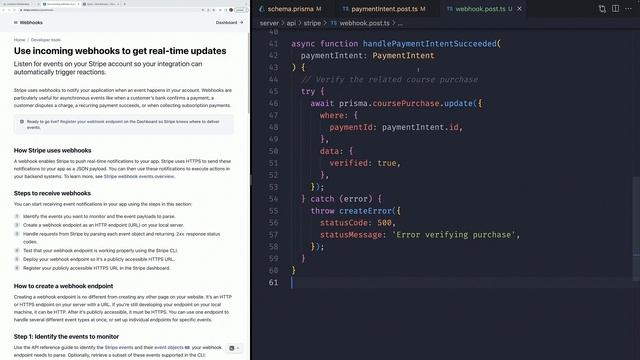
Task: Click line number 41 in gutter
Action: point(273,44)
